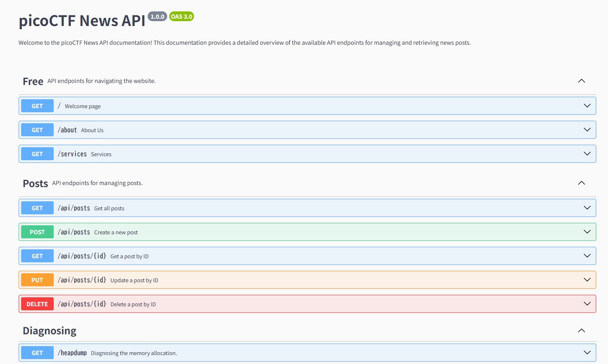Click the red DELETE method badge
This screenshot has height=364, width=608.
(37, 304)
